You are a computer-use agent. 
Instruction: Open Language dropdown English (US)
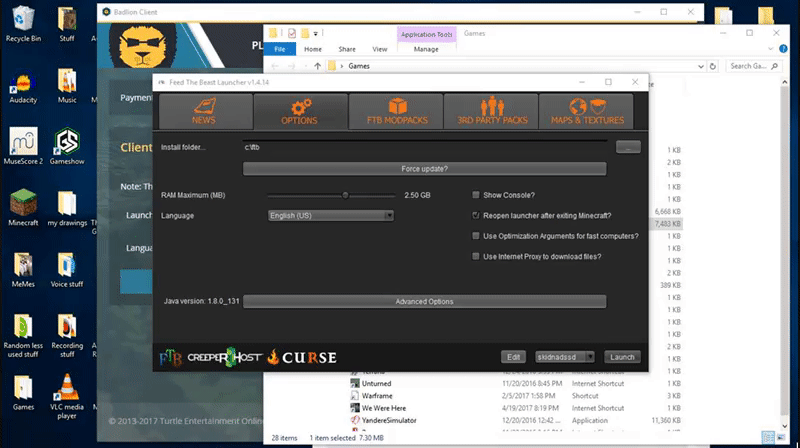click(x=331, y=215)
